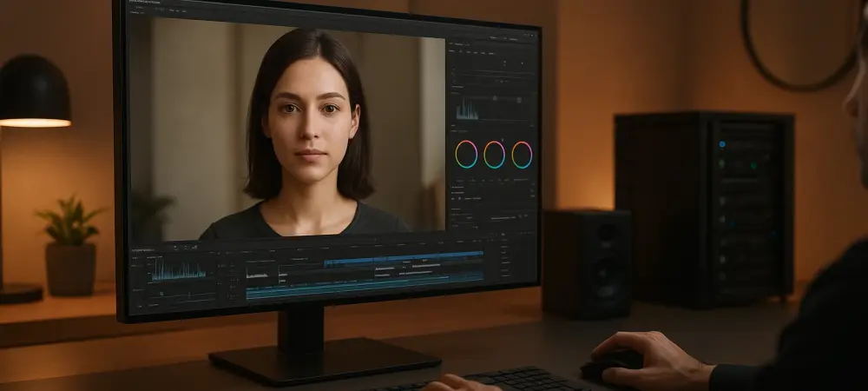Click the audio waveform display in the lower-left panel
Image resolution: width=868 pixels, height=391 pixels.
pyautogui.click(x=179, y=269)
